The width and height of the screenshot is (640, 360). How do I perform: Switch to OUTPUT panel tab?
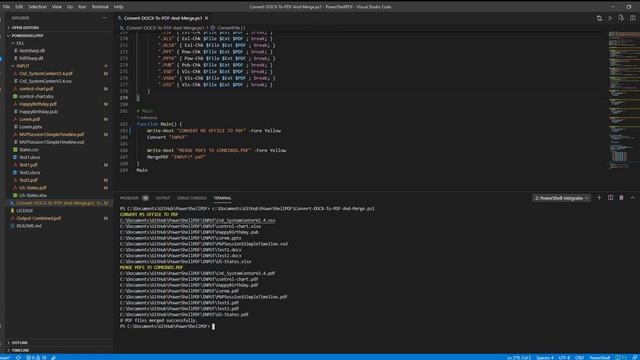tap(162, 198)
